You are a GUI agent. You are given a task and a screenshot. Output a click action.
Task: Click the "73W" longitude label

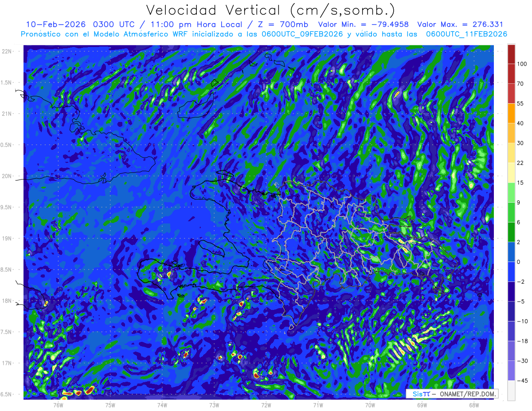click(214, 405)
